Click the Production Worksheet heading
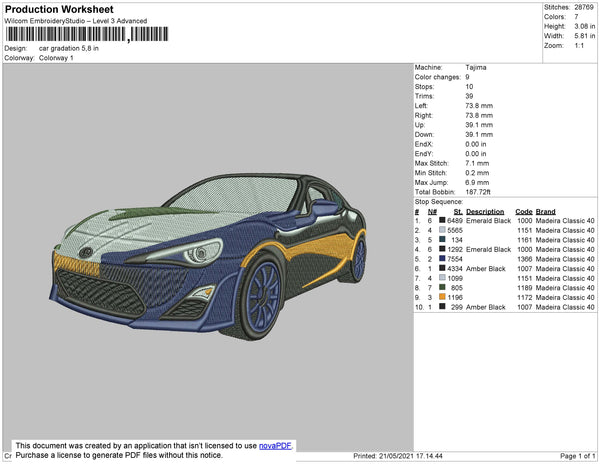Viewport: 600px width, 464px height. tap(58, 10)
